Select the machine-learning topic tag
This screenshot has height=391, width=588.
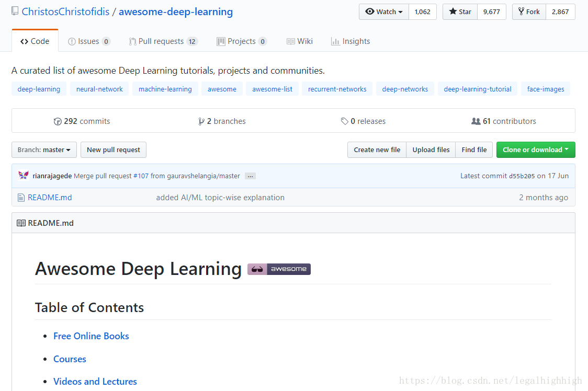165,89
